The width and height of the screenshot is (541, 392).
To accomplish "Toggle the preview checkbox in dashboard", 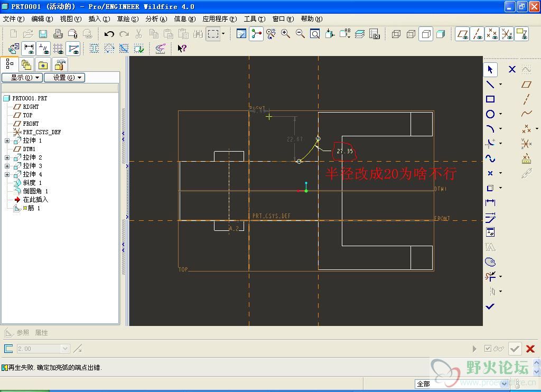I will [487, 349].
